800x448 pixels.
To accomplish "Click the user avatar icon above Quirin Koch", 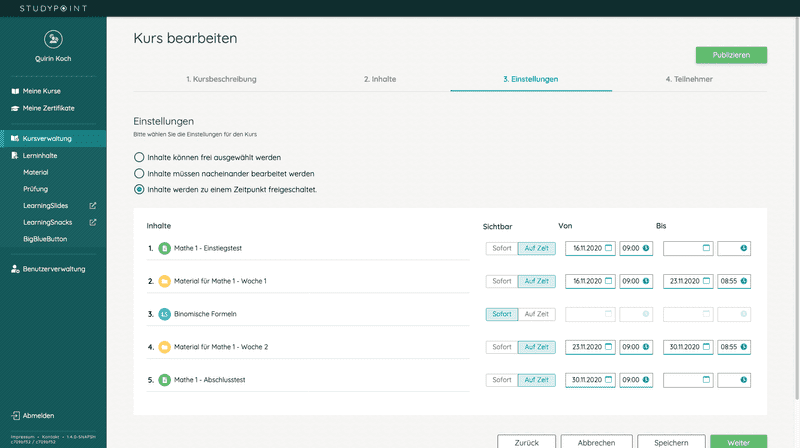I will [x=53, y=39].
